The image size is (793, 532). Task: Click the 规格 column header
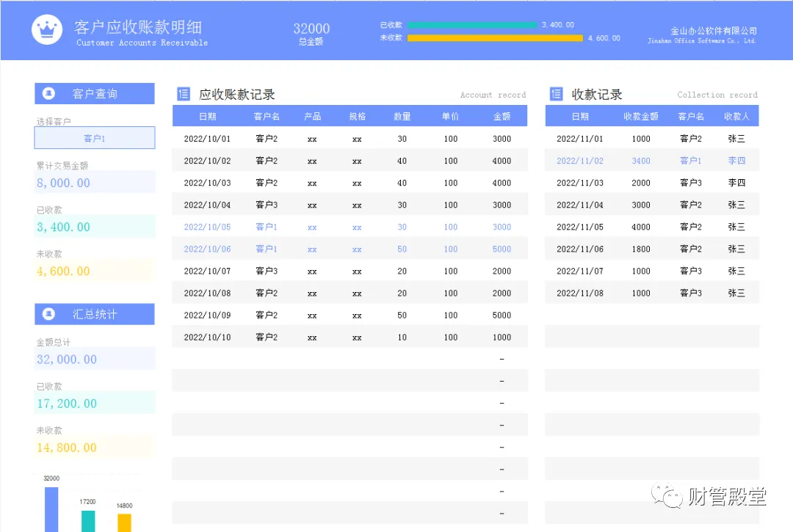[357, 116]
